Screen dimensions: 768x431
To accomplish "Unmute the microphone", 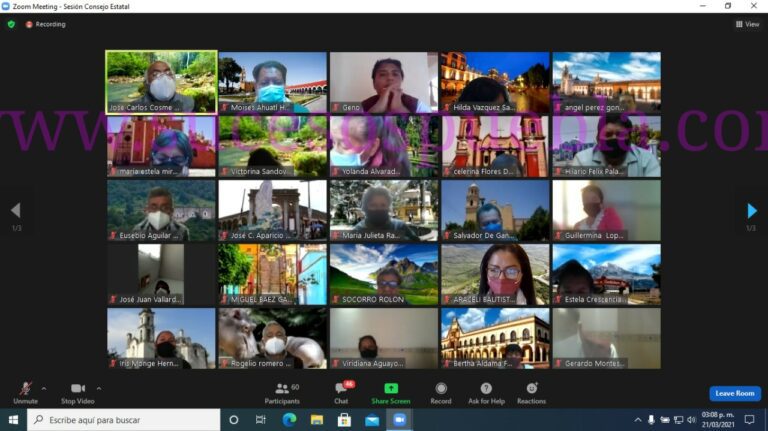I will 25,390.
